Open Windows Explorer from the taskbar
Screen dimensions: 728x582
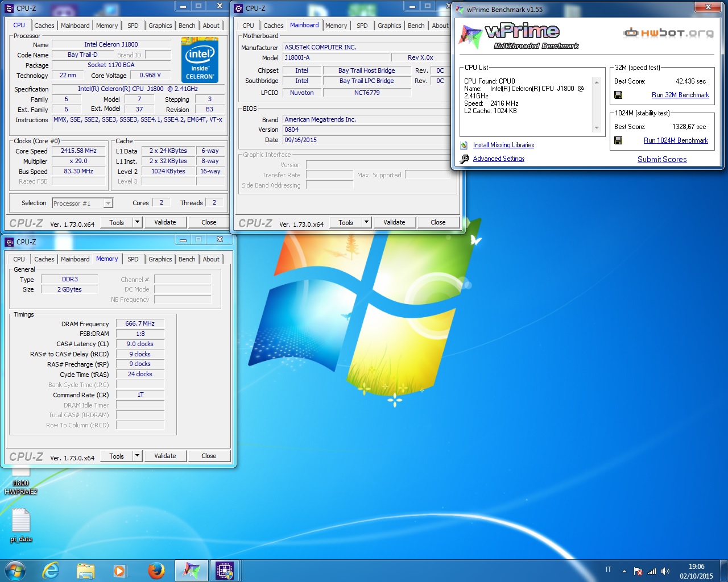coord(86,571)
